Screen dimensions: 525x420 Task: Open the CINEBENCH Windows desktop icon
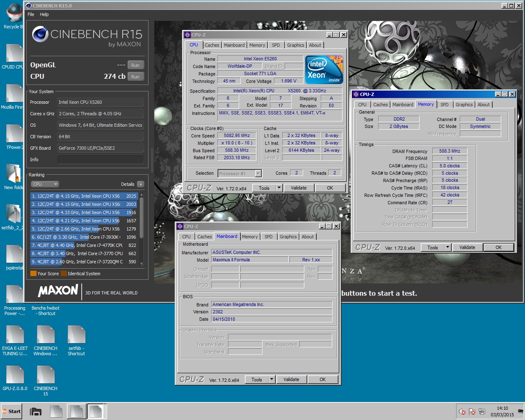[x=46, y=341]
